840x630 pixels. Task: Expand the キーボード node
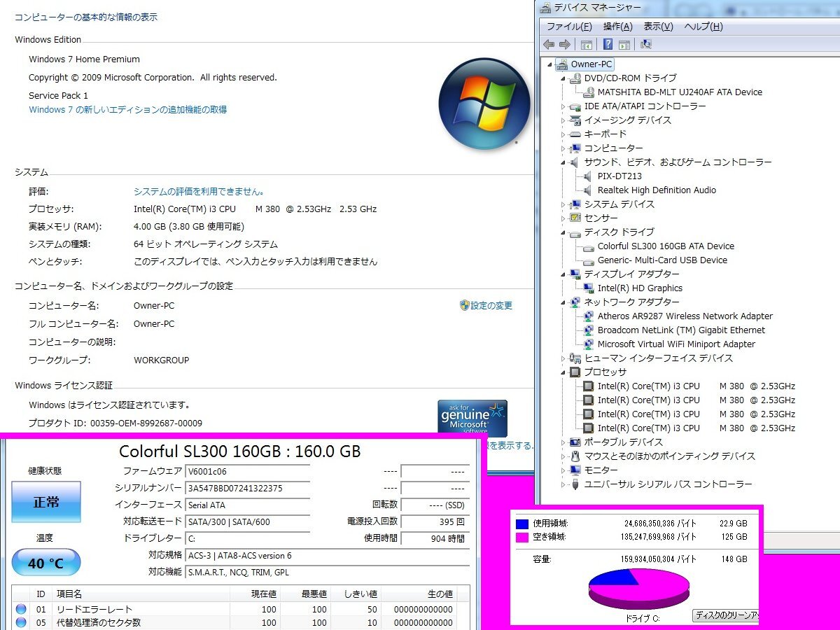563,134
